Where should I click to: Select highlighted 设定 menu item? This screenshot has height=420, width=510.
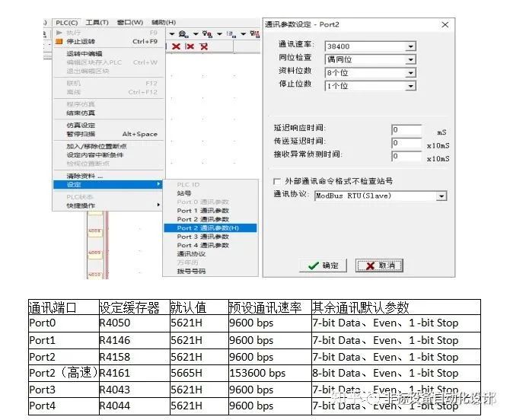[x=108, y=185]
